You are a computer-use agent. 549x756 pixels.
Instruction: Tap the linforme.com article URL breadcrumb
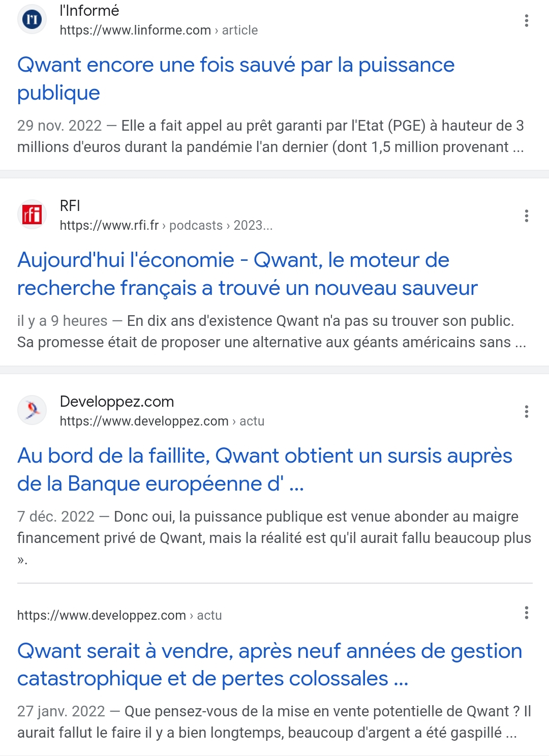point(159,30)
